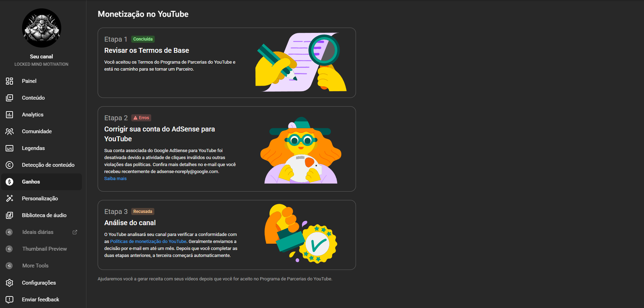Image resolution: width=644 pixels, height=308 pixels.
Task: Click the LOCKED MIND MOTIVATION channel name
Action: [x=42, y=64]
